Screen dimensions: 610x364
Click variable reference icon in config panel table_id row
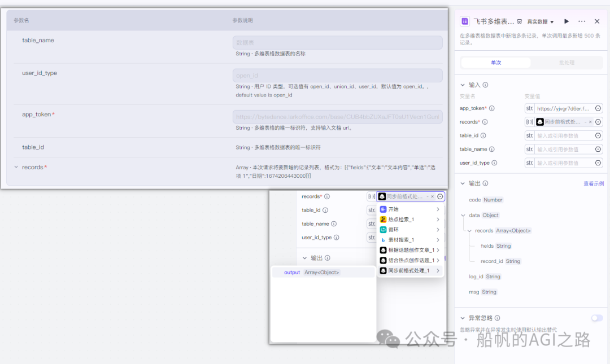tap(598, 135)
